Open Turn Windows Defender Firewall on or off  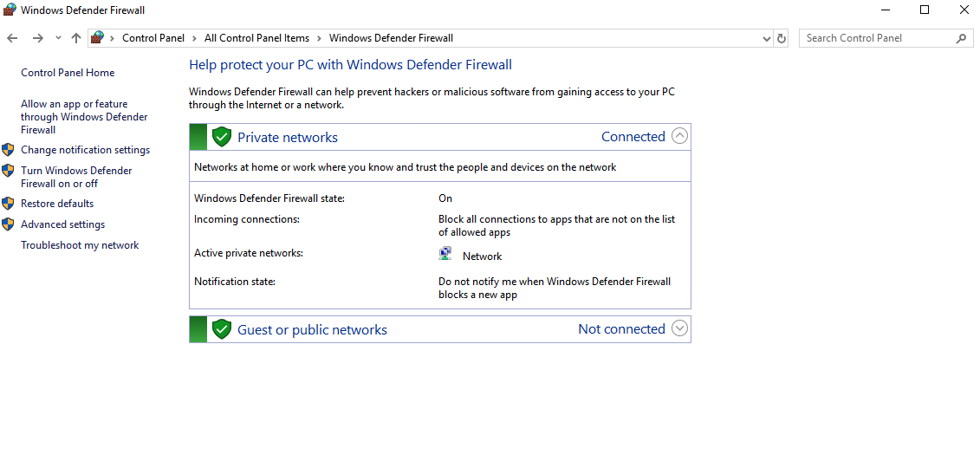(76, 177)
